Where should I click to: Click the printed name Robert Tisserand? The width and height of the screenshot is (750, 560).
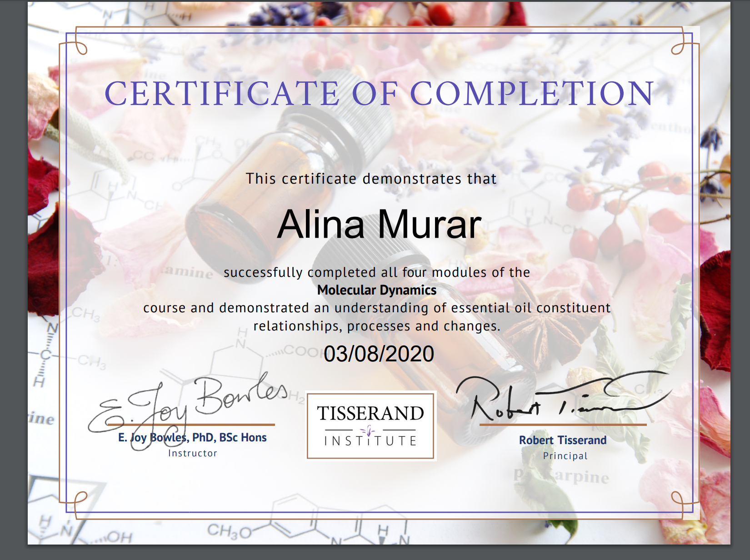pos(563,440)
